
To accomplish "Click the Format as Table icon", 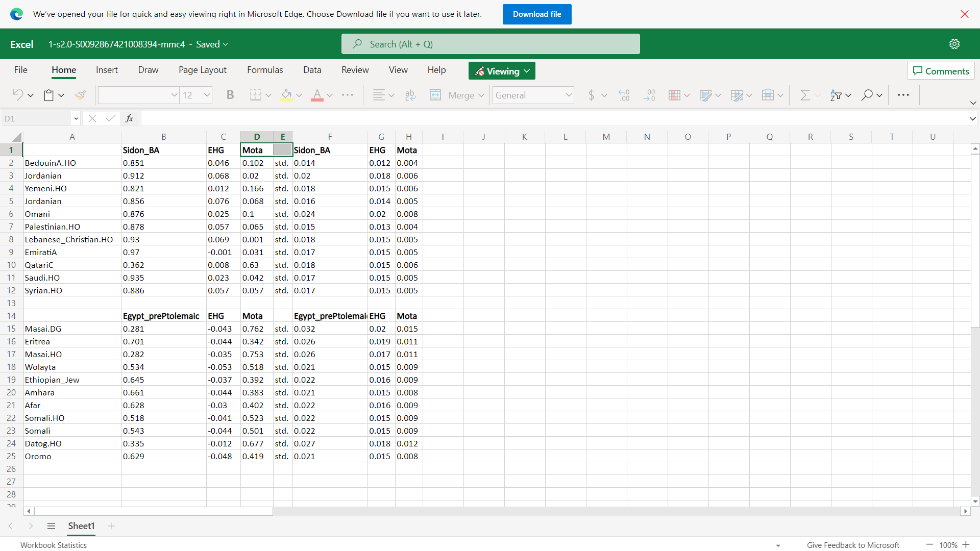I will pos(706,95).
